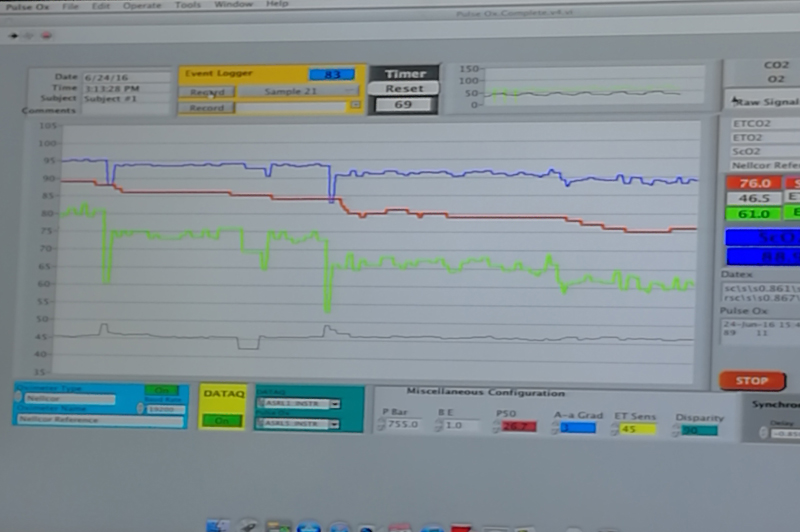This screenshot has height=532, width=800.
Task: Open the Operate menu
Action: [x=142, y=6]
